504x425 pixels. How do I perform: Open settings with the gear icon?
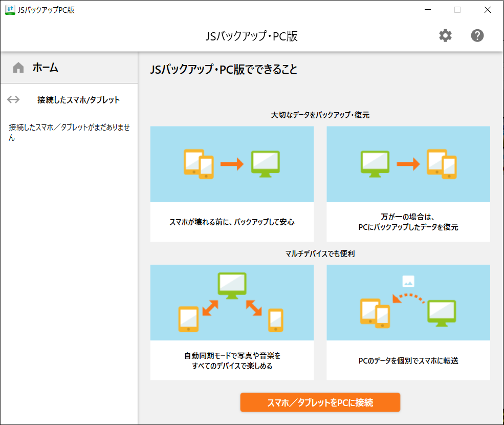tap(445, 35)
